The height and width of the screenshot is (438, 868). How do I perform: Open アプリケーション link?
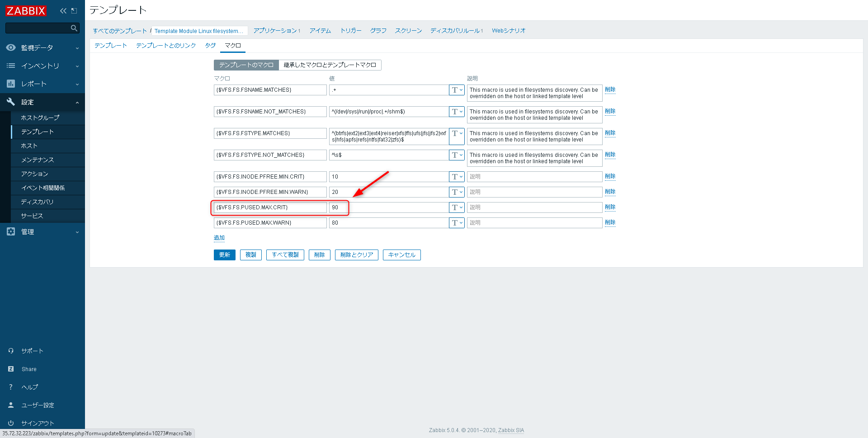[275, 31]
